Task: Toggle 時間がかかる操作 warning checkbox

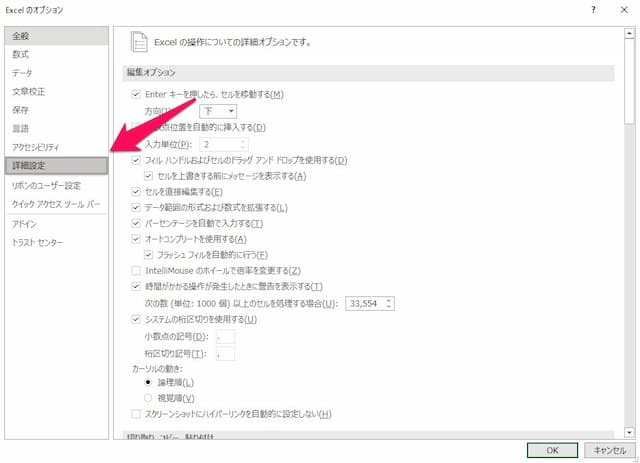Action: coord(136,286)
